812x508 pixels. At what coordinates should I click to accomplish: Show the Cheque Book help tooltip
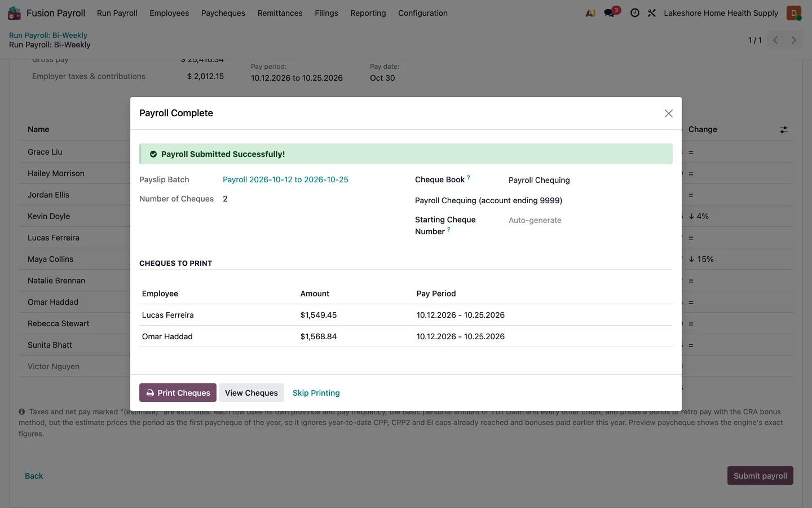tap(469, 177)
